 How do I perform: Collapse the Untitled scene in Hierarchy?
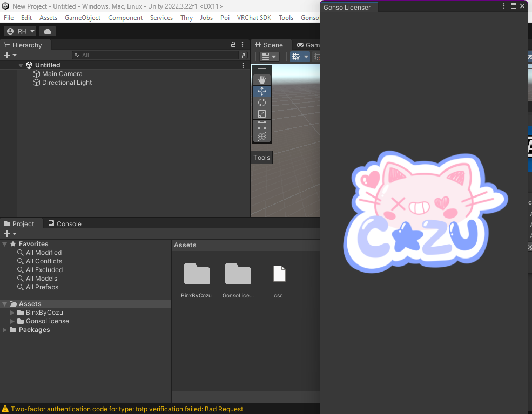click(x=21, y=65)
